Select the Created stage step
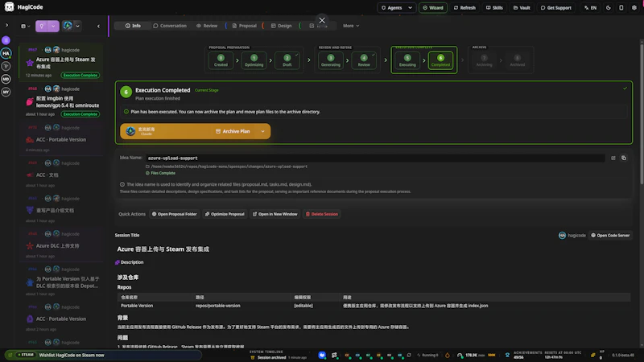This screenshot has width=644, height=362. point(221,60)
